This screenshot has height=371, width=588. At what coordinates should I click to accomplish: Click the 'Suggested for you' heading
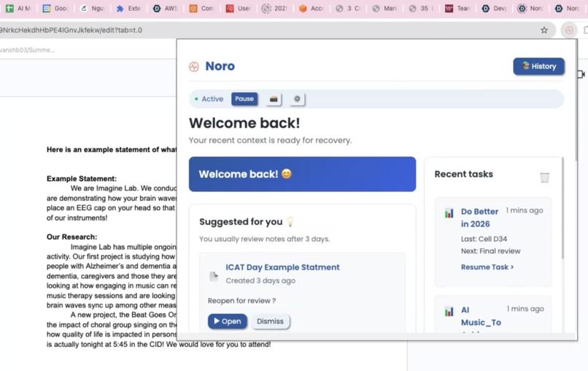point(241,221)
